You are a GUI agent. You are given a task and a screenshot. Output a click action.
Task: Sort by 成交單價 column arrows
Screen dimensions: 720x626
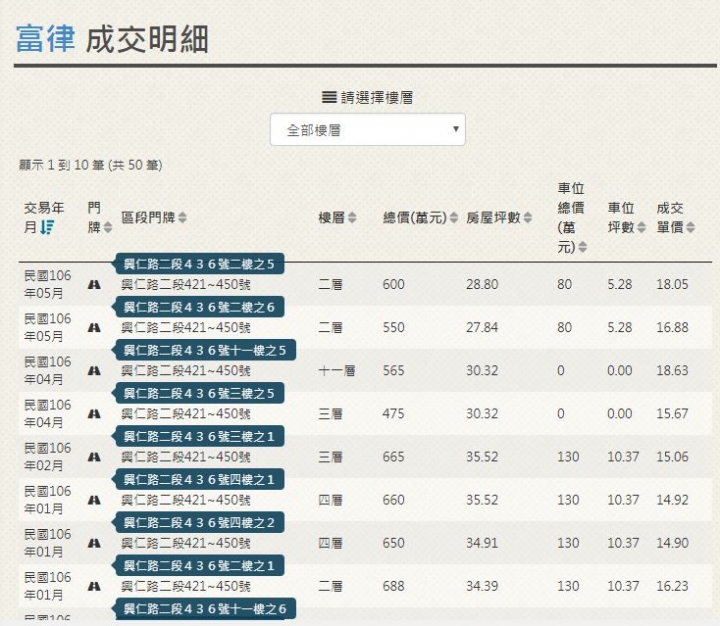click(691, 227)
